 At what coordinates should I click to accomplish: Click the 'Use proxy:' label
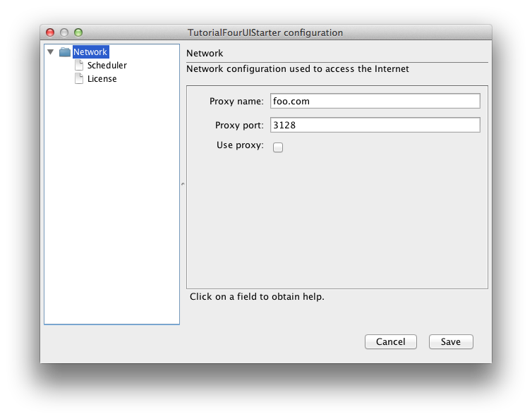point(240,145)
